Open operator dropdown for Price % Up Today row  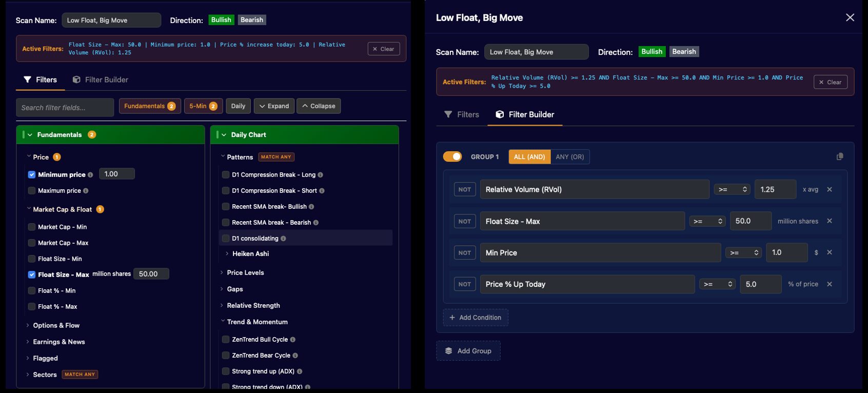(718, 284)
